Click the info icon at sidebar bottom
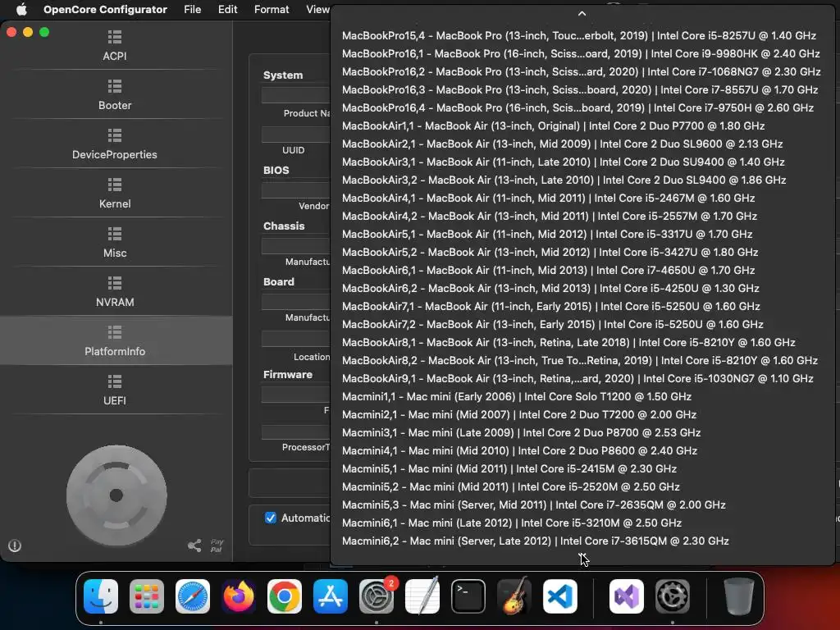 tap(15, 546)
